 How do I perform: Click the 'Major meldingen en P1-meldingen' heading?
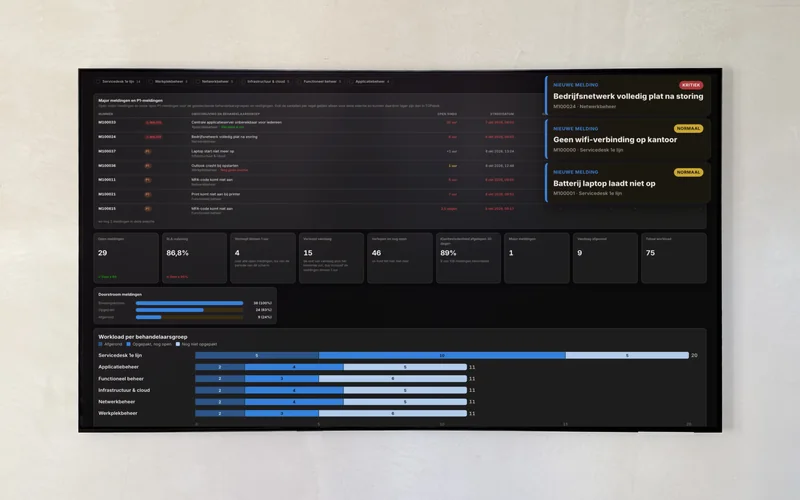[131, 101]
